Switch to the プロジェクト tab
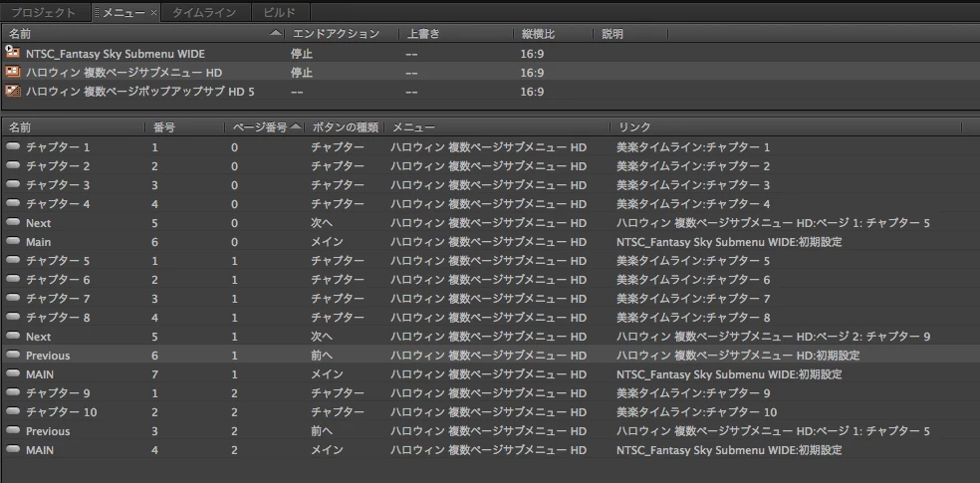The image size is (980, 483). click(x=44, y=12)
